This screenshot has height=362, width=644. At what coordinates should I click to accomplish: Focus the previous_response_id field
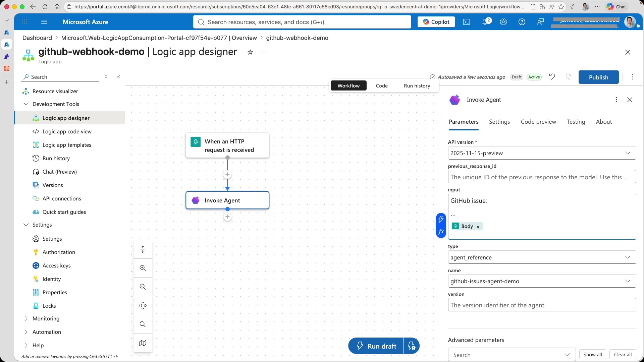coord(542,177)
